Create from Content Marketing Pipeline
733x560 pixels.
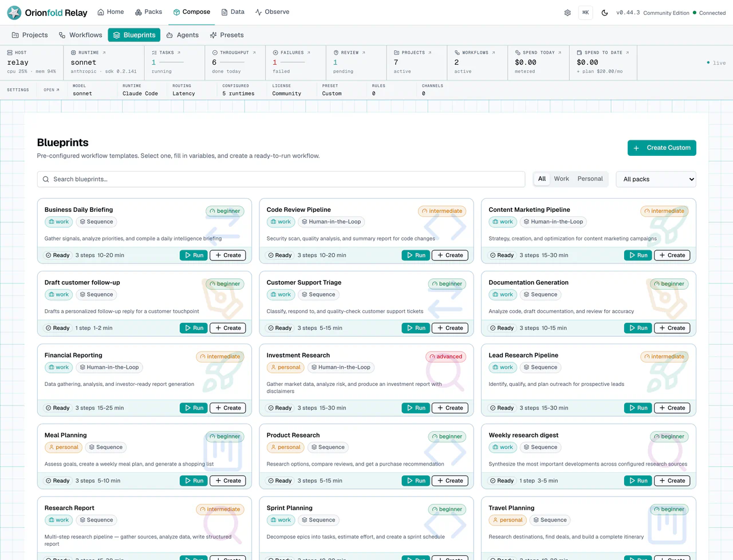(672, 255)
